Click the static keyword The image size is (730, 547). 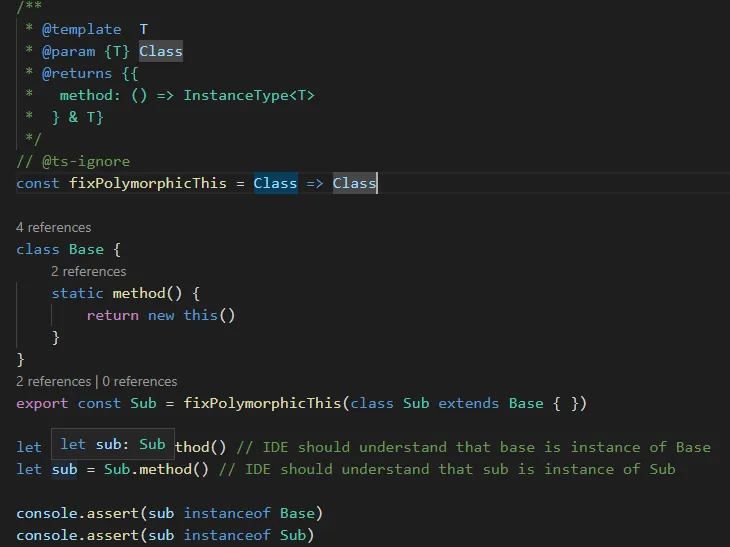pyautogui.click(x=77, y=293)
